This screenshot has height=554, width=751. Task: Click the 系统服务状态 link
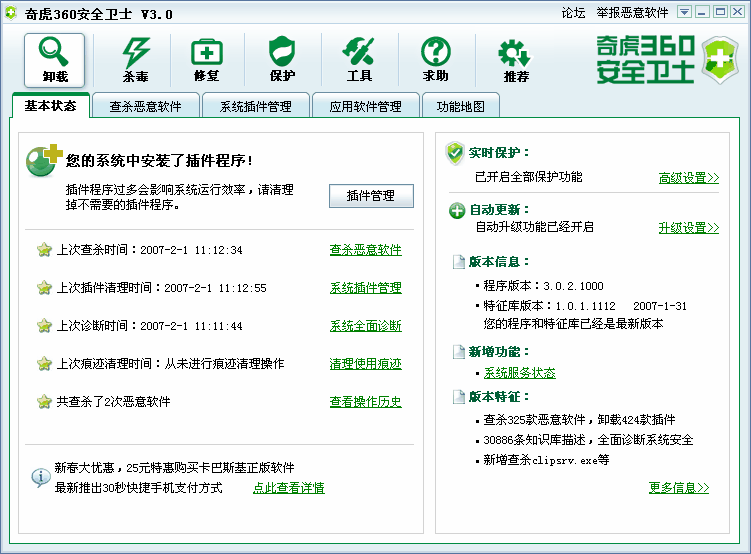pyautogui.click(x=520, y=373)
